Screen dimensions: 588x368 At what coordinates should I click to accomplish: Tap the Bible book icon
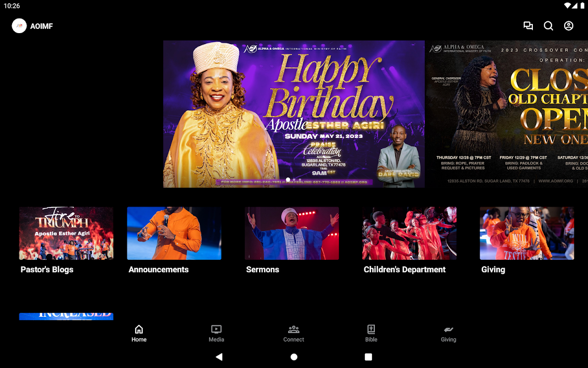click(x=371, y=329)
